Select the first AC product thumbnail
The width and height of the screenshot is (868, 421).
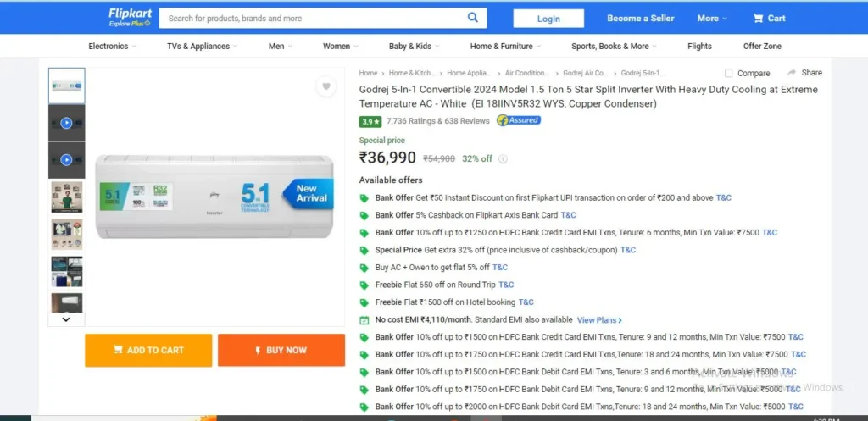(x=66, y=86)
